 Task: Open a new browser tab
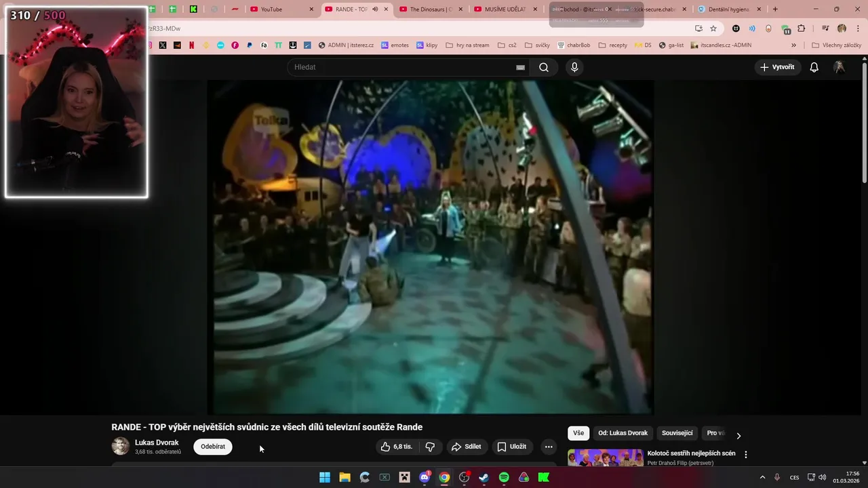point(775,9)
